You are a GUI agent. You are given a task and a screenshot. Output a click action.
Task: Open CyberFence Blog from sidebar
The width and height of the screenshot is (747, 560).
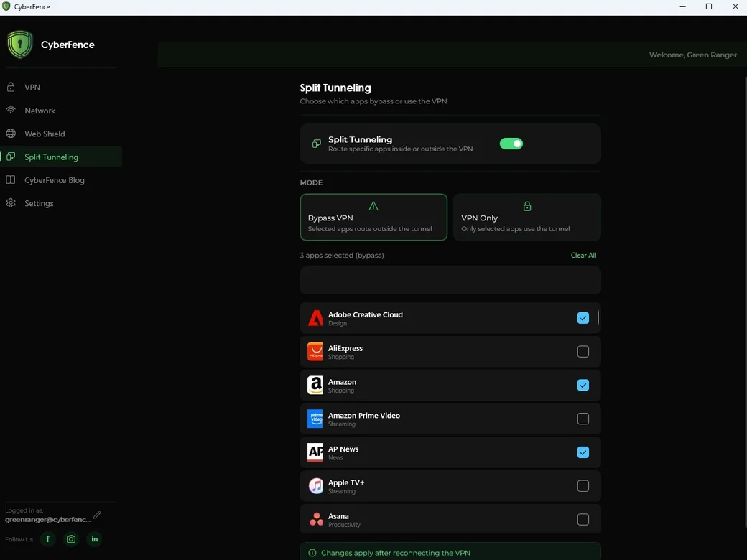pos(61,180)
